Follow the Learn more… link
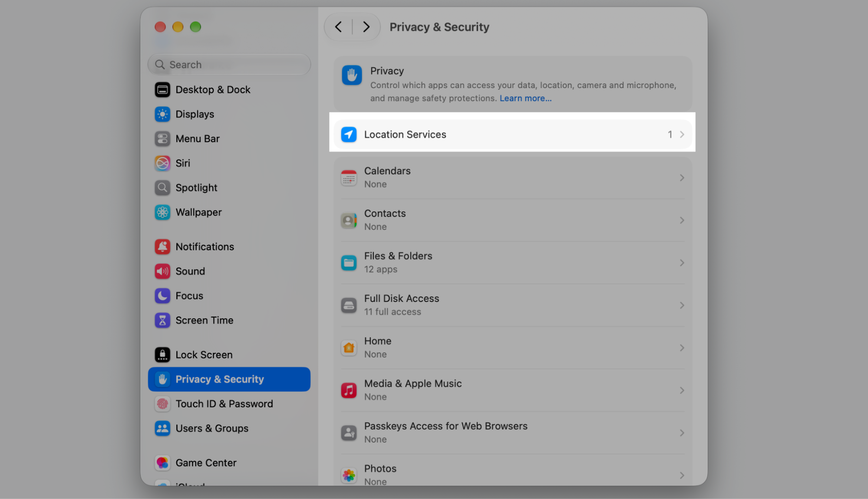868x499 pixels. 525,98
